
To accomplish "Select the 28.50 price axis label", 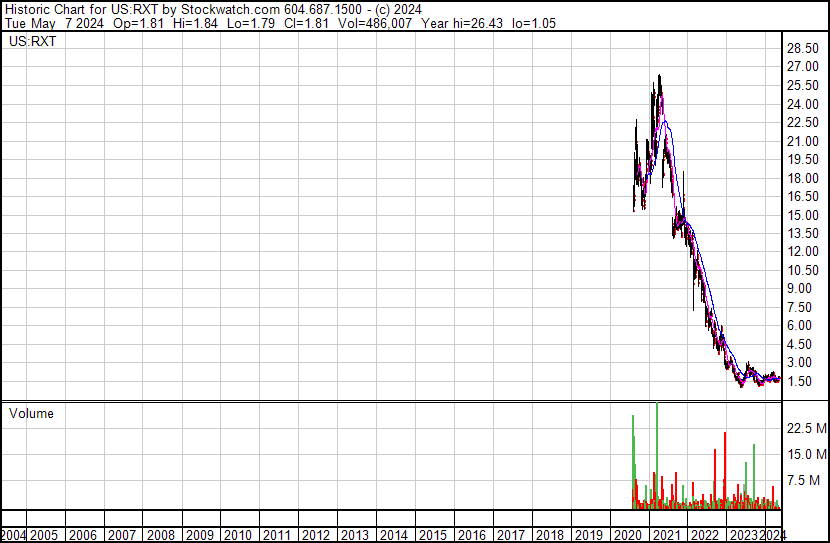I will (x=805, y=48).
